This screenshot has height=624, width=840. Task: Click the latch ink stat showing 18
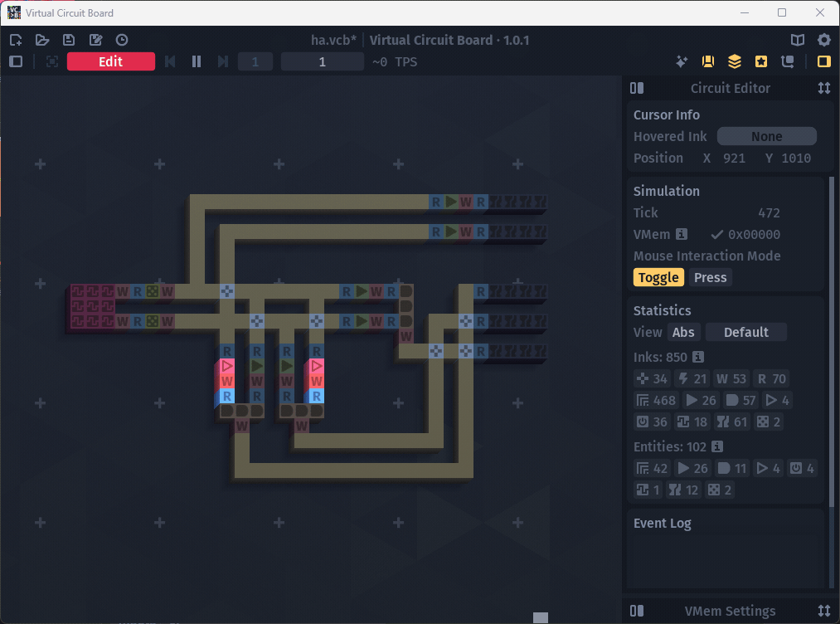pyautogui.click(x=692, y=422)
